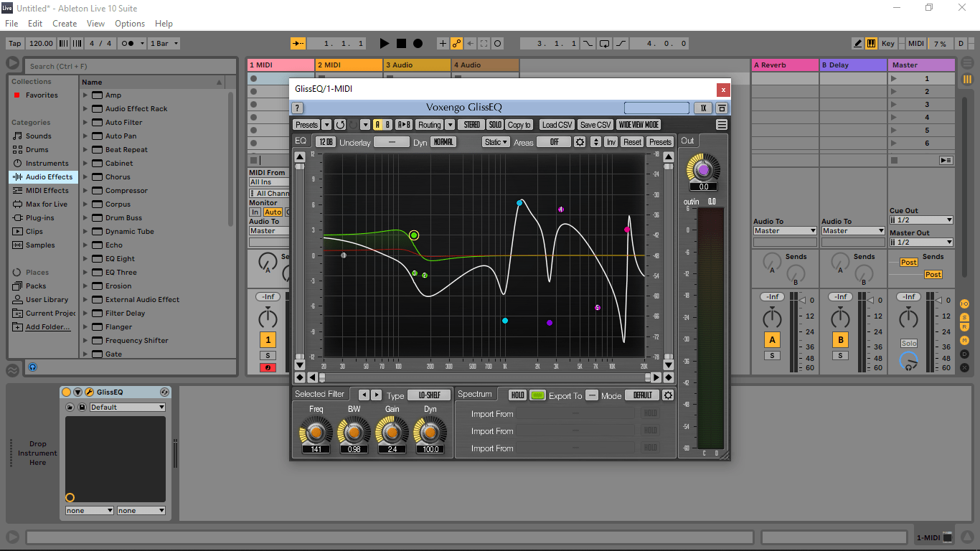Image resolution: width=980 pixels, height=551 pixels.
Task: Open GlissEQ Presets dropdown arrow
Action: 326,124
